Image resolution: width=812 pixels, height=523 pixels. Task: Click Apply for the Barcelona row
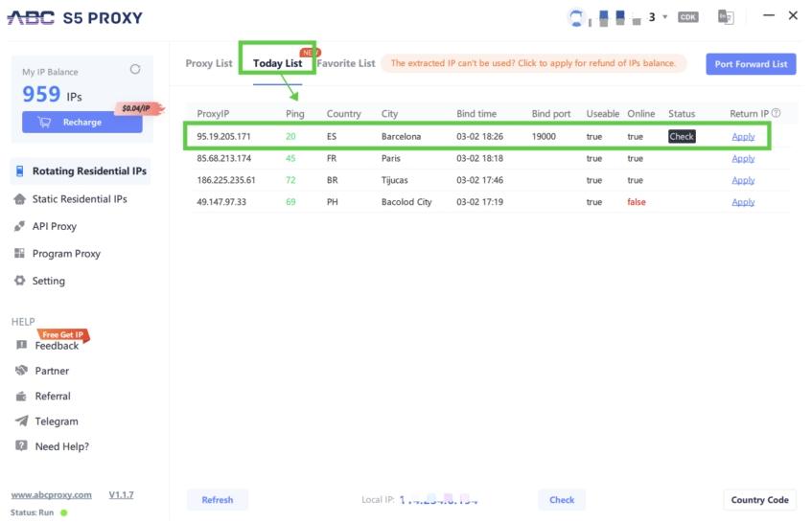click(x=743, y=137)
